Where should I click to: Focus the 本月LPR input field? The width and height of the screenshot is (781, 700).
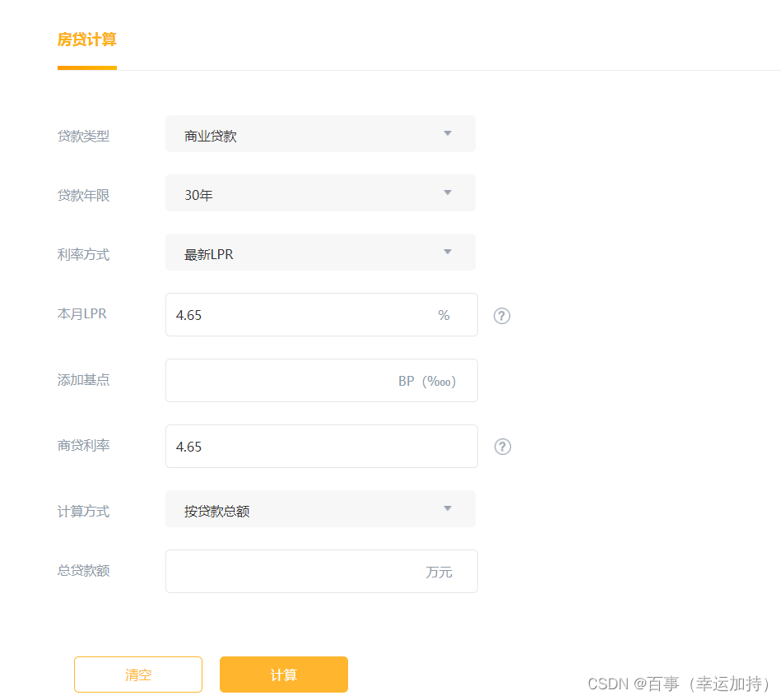pos(321,315)
